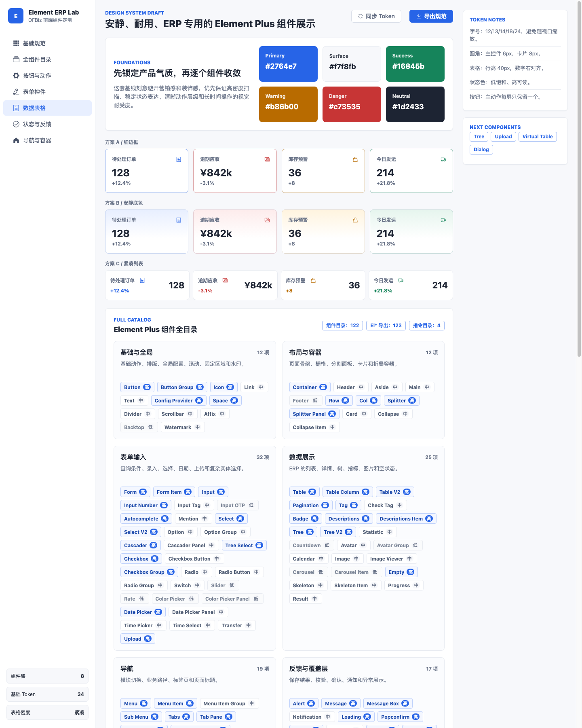Viewport: 582px width, 728px height.
Task: Click money icon on 方案 A 逾期应收 card
Action: pos(267,159)
